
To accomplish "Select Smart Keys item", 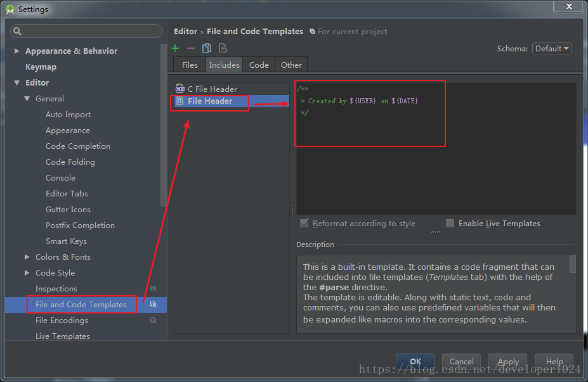I will 66,241.
